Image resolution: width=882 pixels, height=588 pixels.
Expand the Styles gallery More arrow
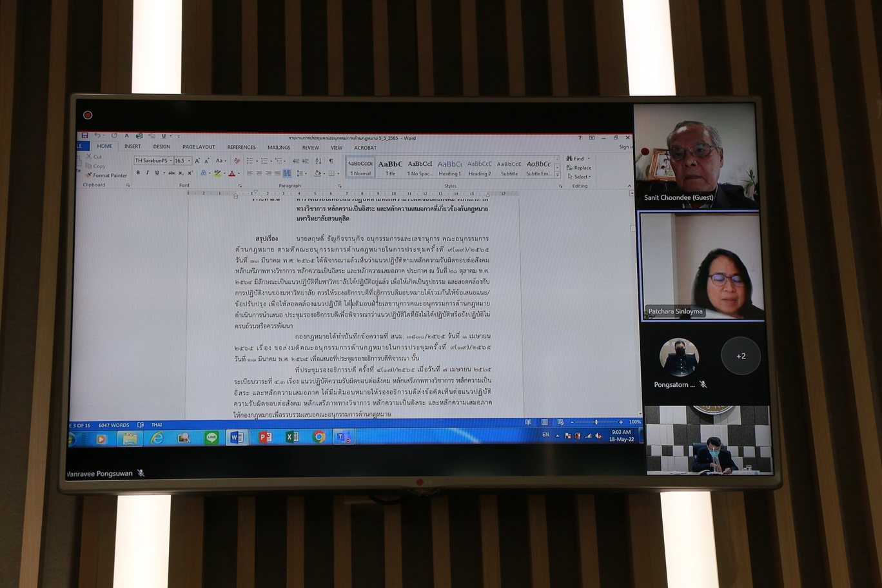click(557, 175)
